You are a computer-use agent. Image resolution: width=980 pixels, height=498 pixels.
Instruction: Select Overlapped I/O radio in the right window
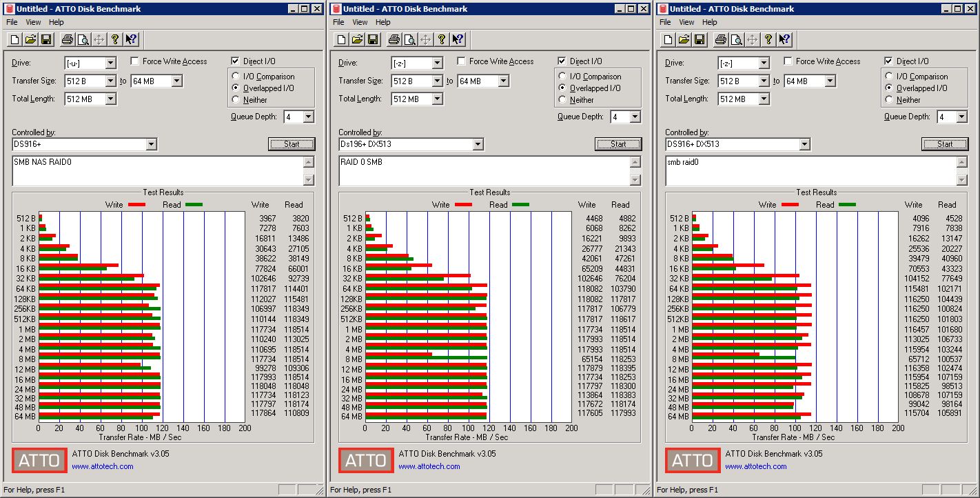(890, 88)
